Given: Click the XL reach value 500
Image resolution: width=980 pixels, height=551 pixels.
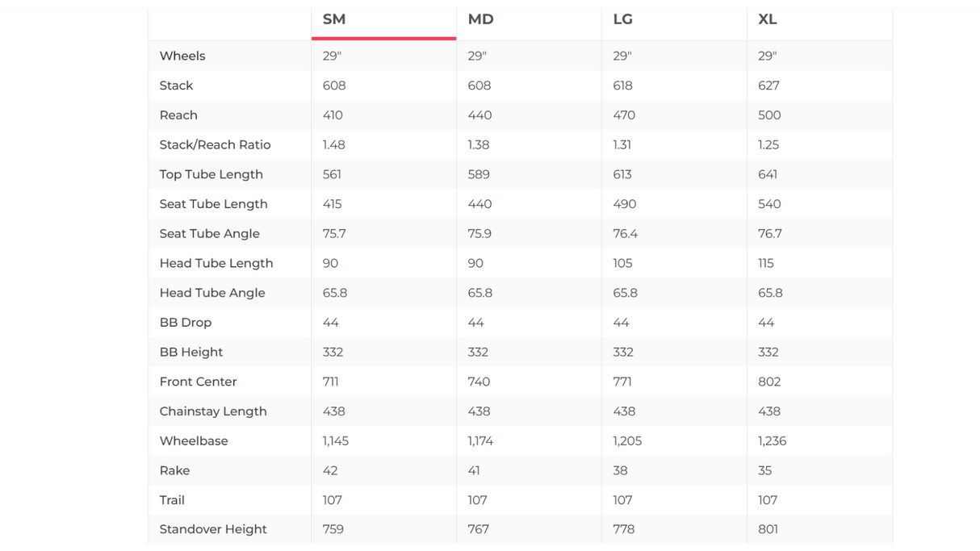Looking at the screenshot, I should (x=769, y=115).
